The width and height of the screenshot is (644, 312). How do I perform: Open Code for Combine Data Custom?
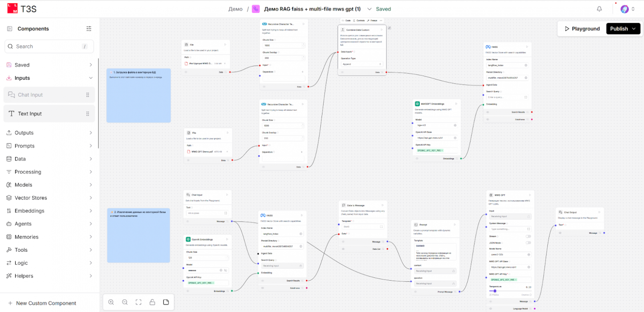pos(346,20)
